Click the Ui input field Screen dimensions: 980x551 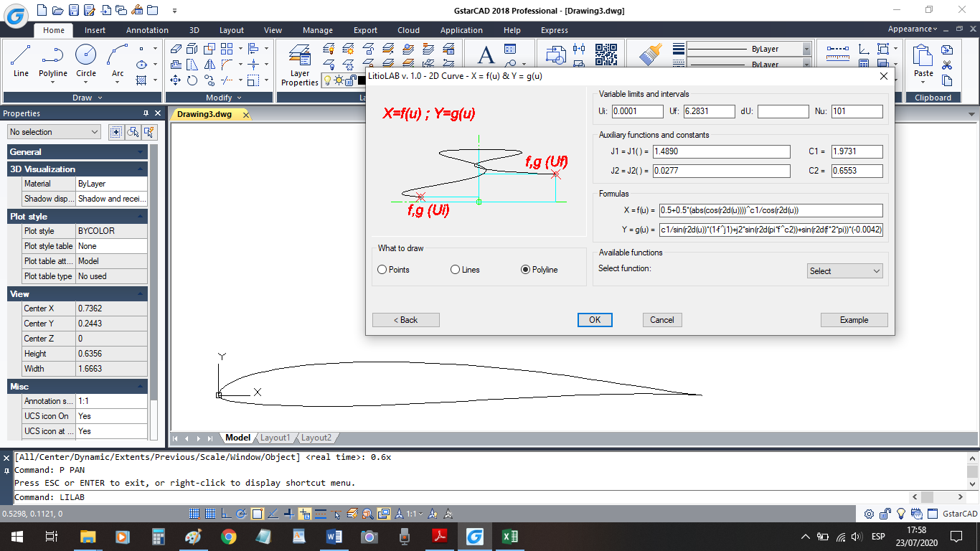pyautogui.click(x=638, y=111)
